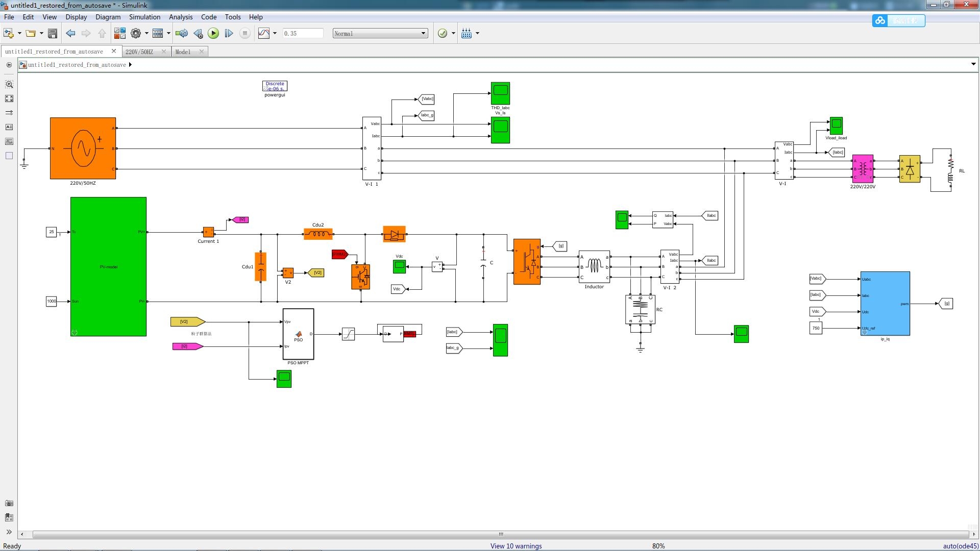Select the Annotation tool in the left palette

[9, 127]
